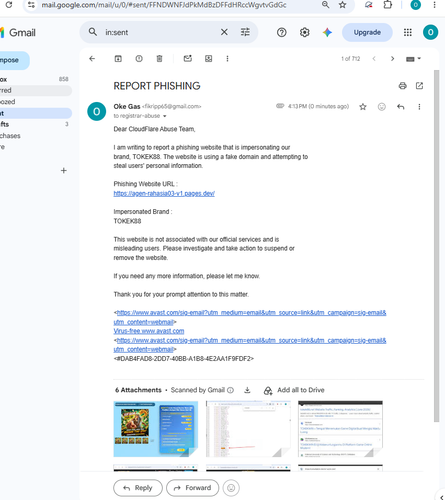445x500 pixels.
Task: Open browser extensions puzzle icon
Action: tap(388, 5)
